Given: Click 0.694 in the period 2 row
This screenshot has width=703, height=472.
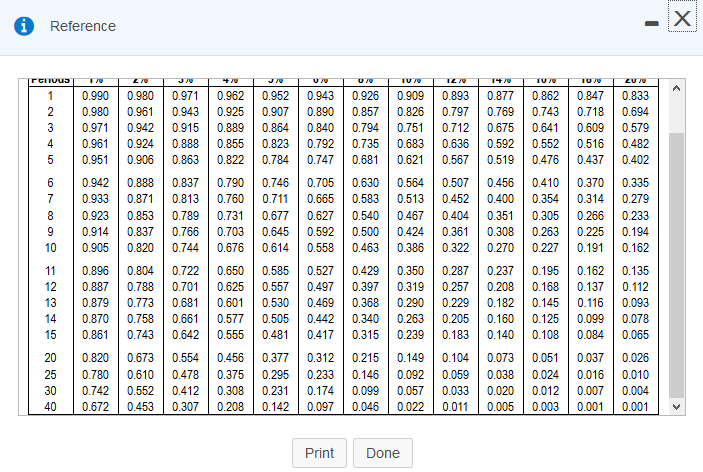Looking at the screenshot, I should tap(635, 112).
